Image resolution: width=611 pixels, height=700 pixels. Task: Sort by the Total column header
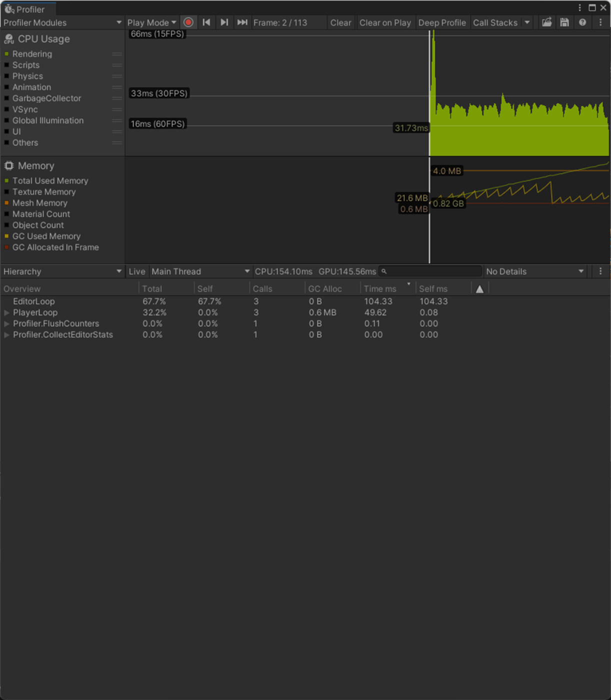point(166,289)
